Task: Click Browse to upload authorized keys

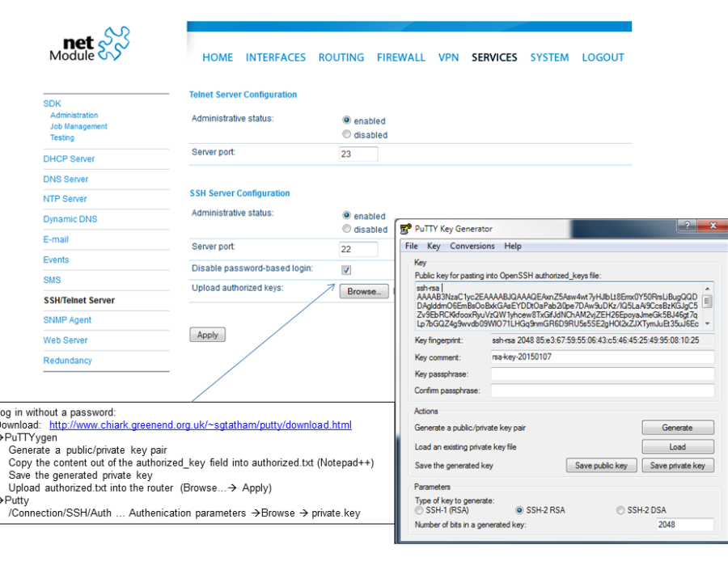Action: (364, 291)
